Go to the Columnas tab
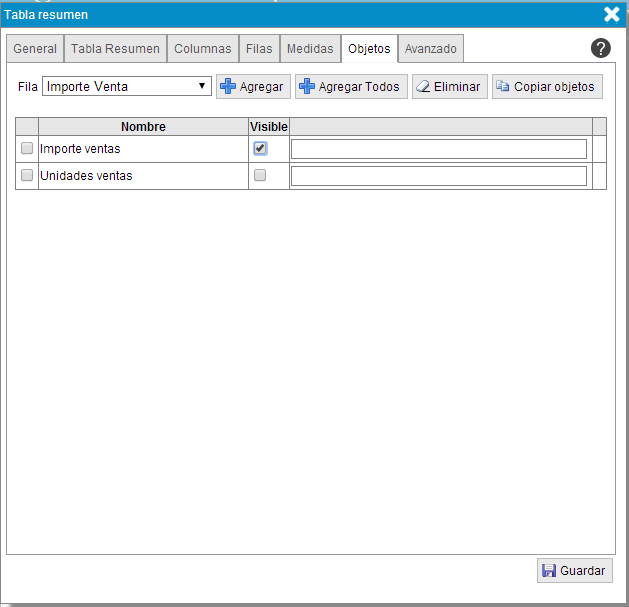Screen dimensions: 629x607 coord(202,48)
